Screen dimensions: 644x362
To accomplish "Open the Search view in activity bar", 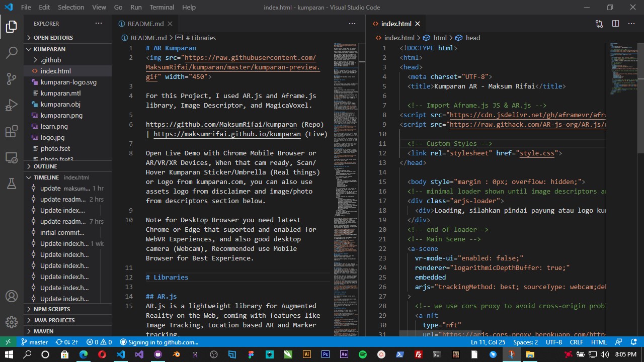I will (x=12, y=52).
